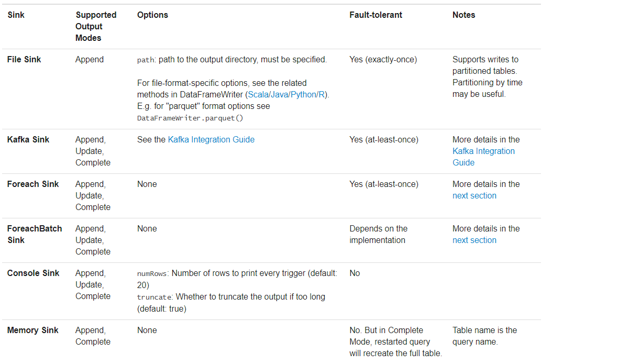Open the Python DataFrameWriter link

304,94
